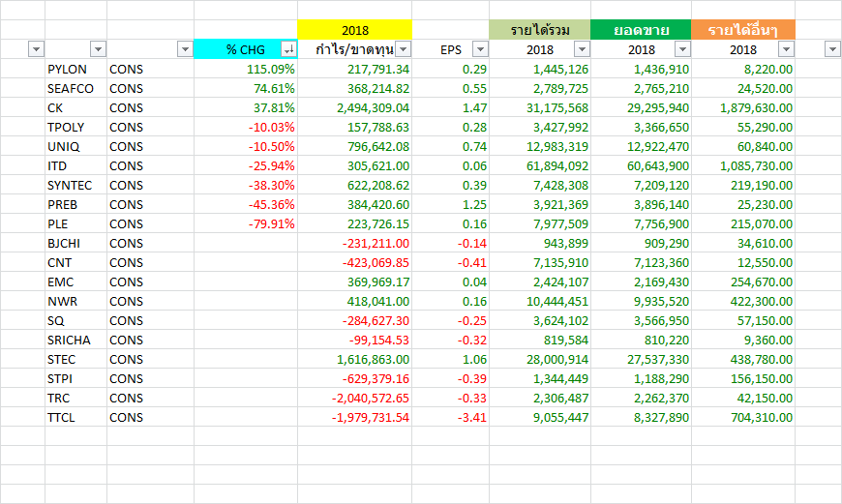Select the profit cell 2,494,309.04
Viewport: 842px width, 504px height.
[x=355, y=108]
